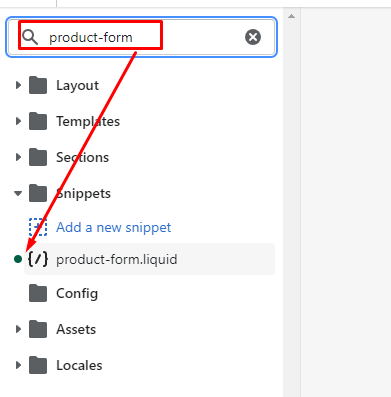The height and width of the screenshot is (397, 391).
Task: Expand the Assets folder arrow
Action: tap(18, 329)
